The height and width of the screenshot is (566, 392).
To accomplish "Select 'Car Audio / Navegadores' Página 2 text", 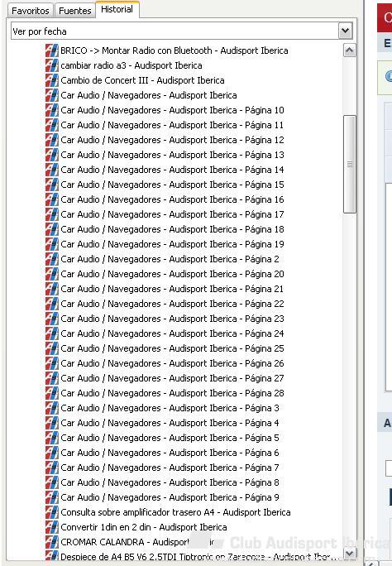I will [170, 259].
